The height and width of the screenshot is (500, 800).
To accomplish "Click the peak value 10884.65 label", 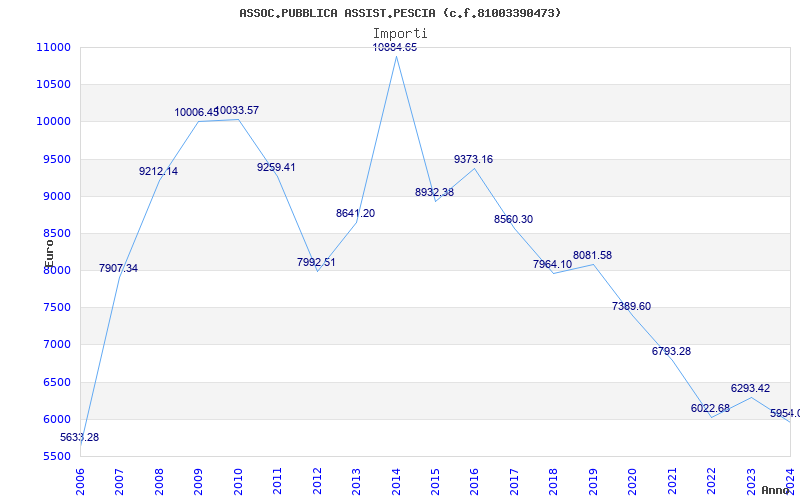I will pos(395,47).
